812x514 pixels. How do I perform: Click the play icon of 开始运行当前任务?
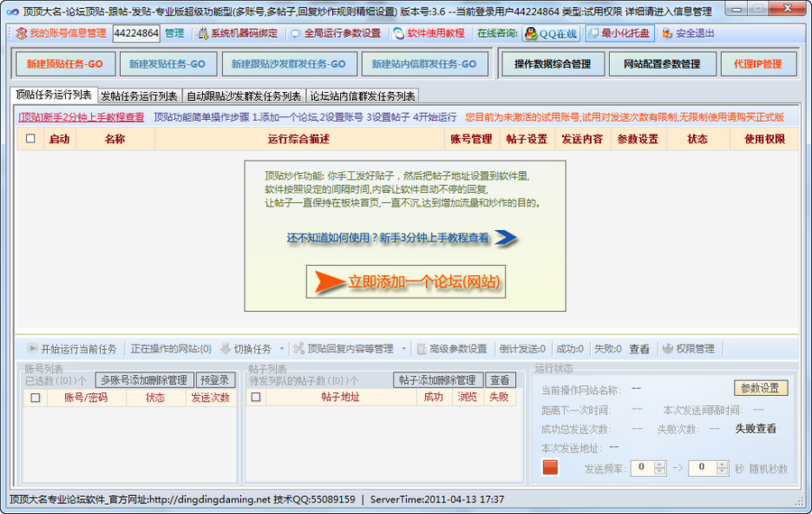click(x=32, y=348)
